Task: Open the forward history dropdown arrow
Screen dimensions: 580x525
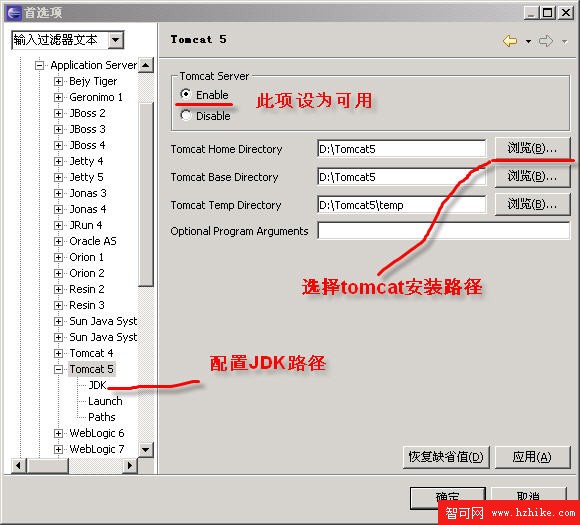Action: pyautogui.click(x=564, y=41)
